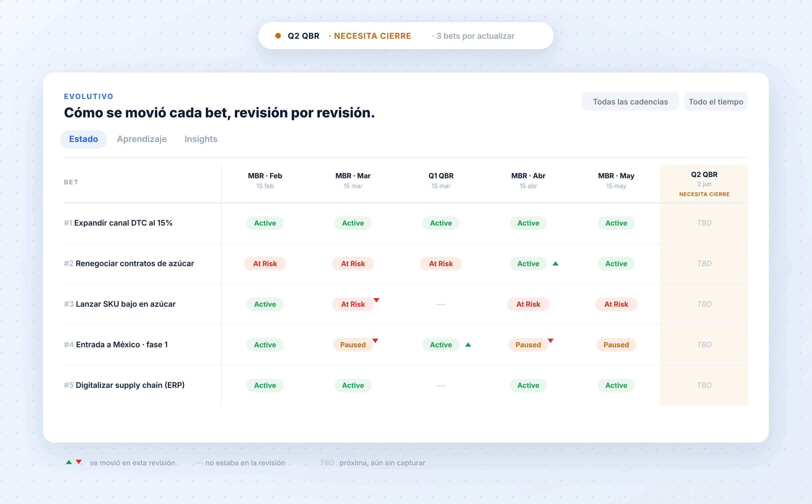Switch to the Insights tab
The image size is (812, 504).
(x=201, y=139)
